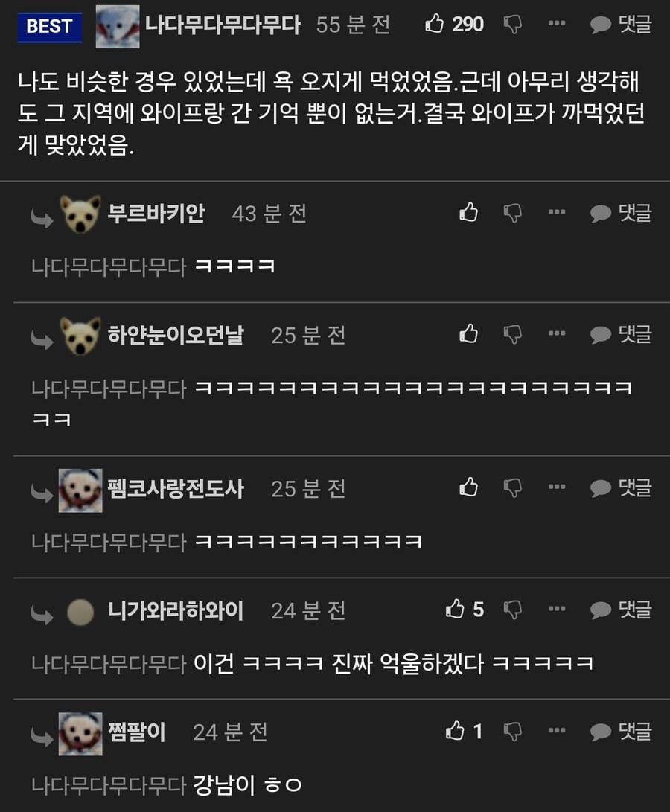Image resolution: width=670 pixels, height=812 pixels.
Task: Open 니가와라하와이's profile via username
Action: pyautogui.click(x=176, y=610)
